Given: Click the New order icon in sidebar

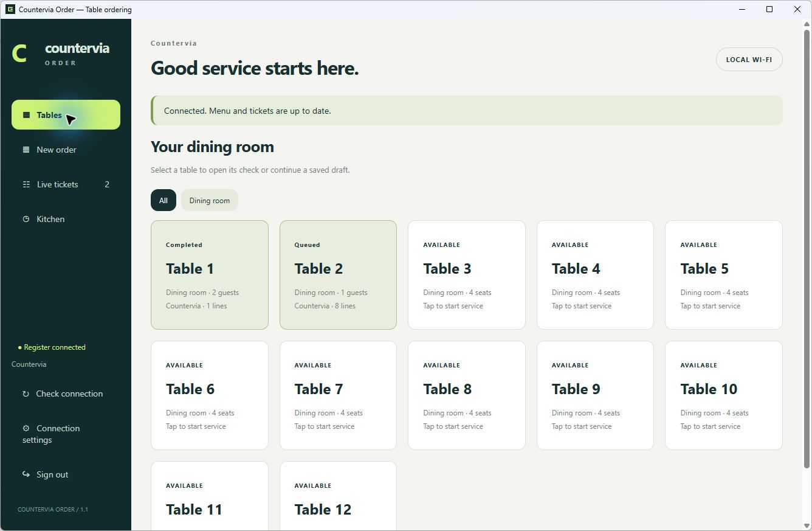Looking at the screenshot, I should 26,150.
